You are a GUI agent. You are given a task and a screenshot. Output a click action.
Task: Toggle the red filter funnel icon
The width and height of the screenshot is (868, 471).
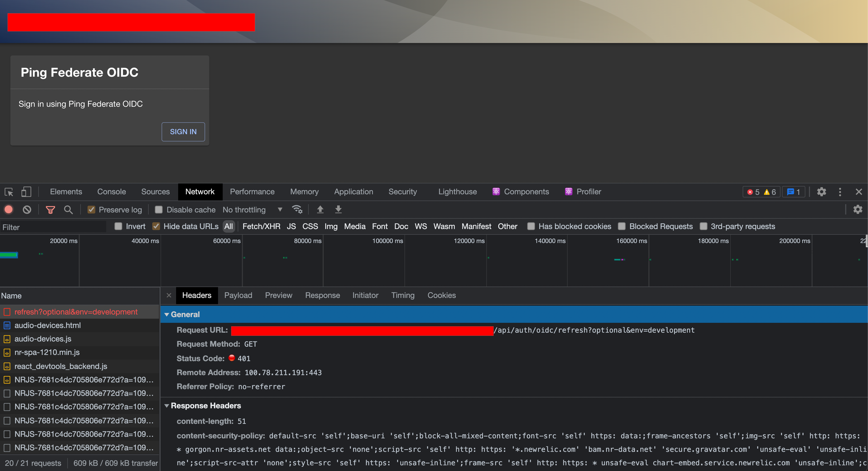tap(50, 210)
